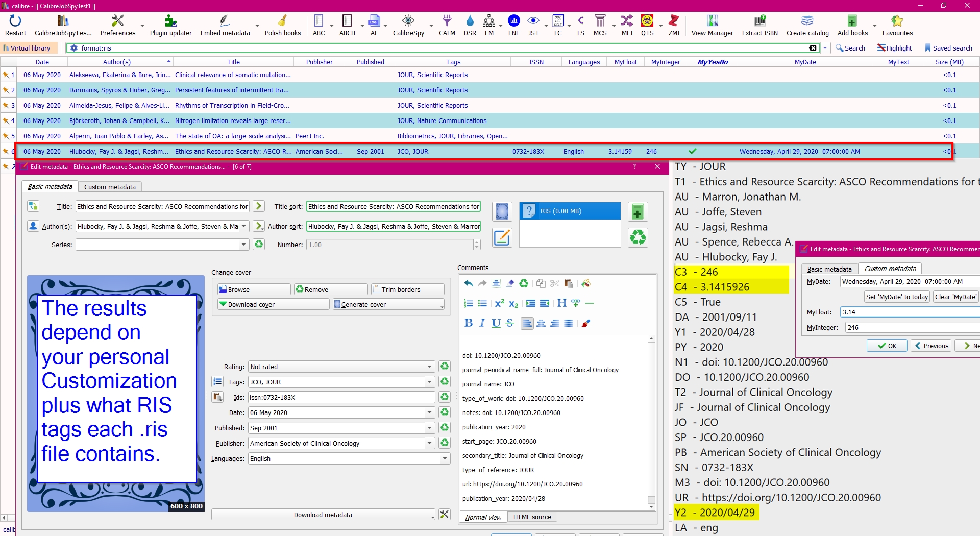Expand the Rating dropdown
The height and width of the screenshot is (536, 980).
coord(430,367)
